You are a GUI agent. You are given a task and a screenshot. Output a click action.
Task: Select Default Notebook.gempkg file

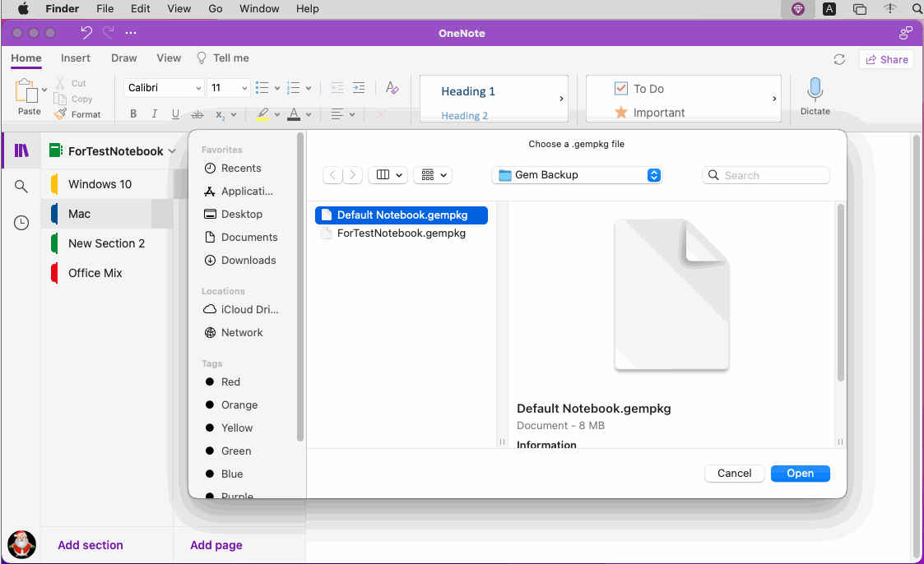[402, 215]
